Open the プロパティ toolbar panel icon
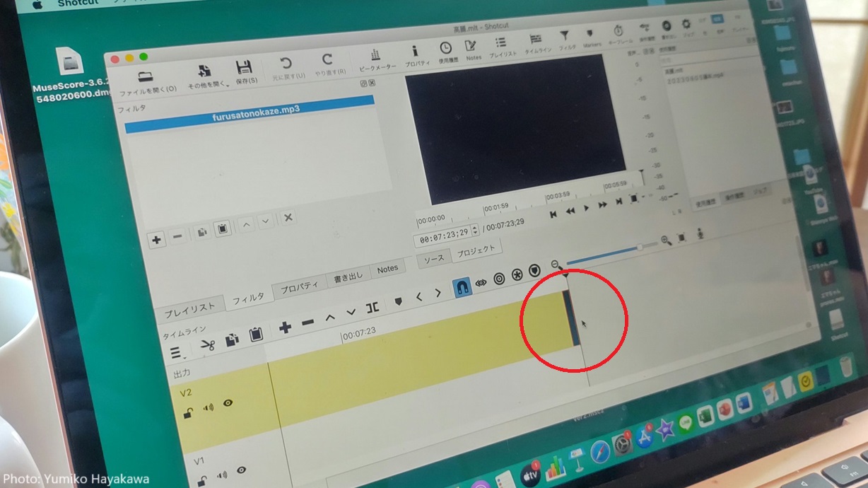This screenshot has height=488, width=868. click(x=415, y=57)
